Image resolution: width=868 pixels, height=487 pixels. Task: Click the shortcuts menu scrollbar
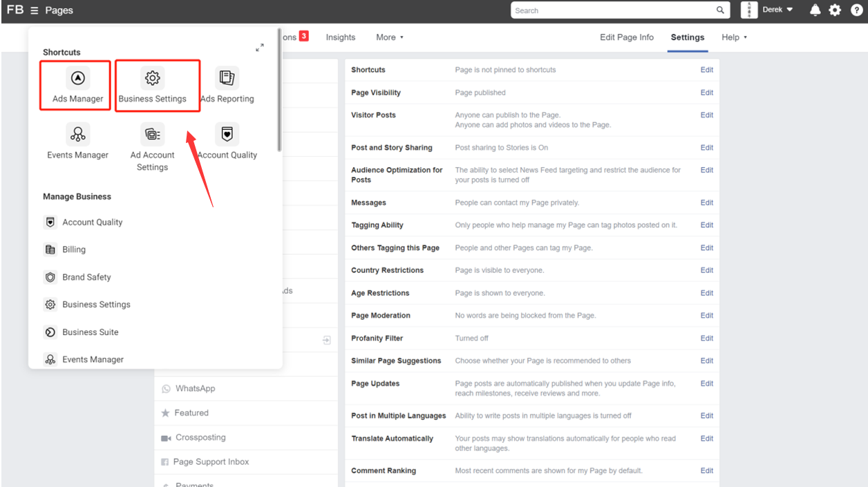[x=279, y=90]
